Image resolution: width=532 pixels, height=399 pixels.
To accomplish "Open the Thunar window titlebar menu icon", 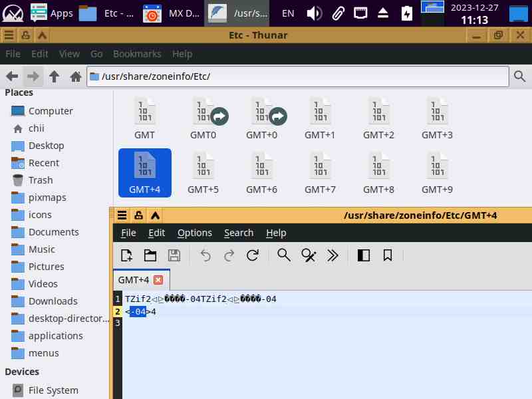I will point(9,35).
